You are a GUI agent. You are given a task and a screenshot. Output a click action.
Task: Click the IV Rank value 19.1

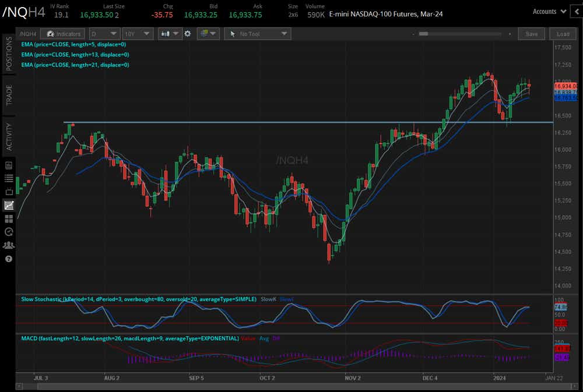[x=61, y=15]
